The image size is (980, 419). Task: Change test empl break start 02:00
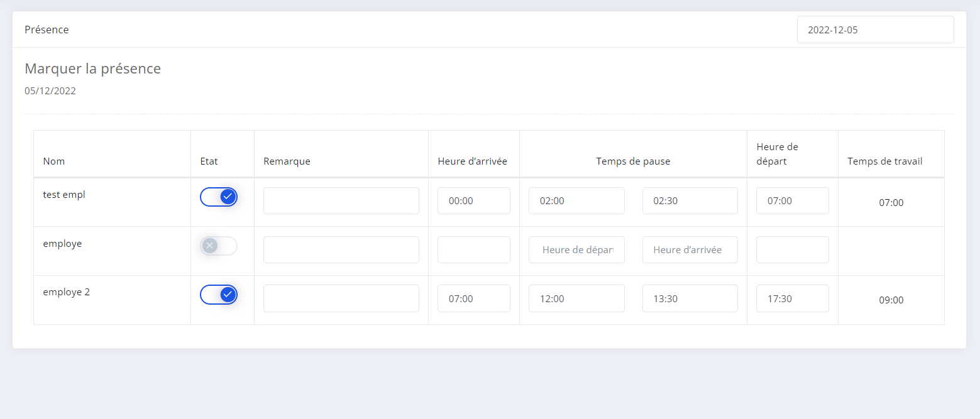click(x=576, y=201)
